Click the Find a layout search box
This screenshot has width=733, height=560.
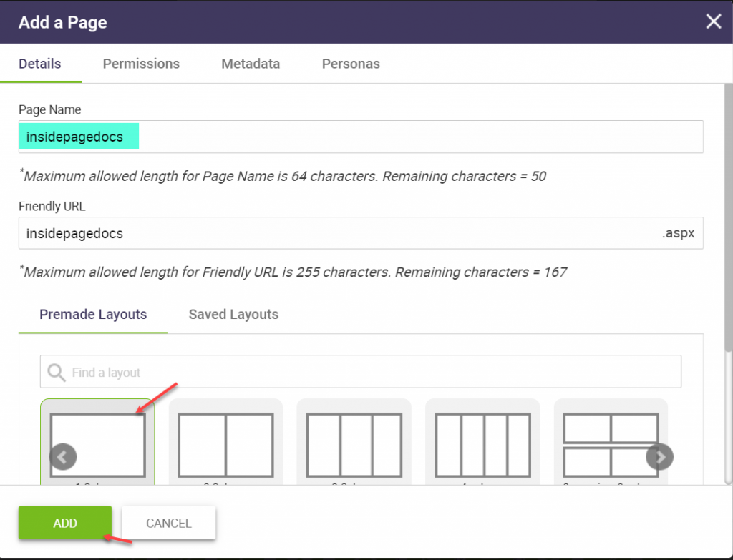coord(372,373)
